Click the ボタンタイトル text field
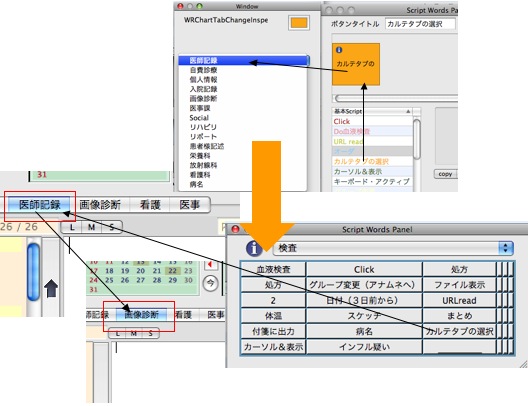This screenshot has height=406, width=529. pyautogui.click(x=420, y=24)
